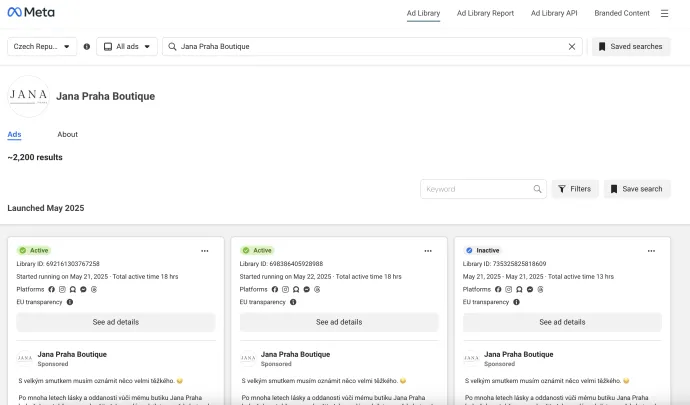Select the Ads tab
Viewport: 690px width, 405px height.
point(15,135)
